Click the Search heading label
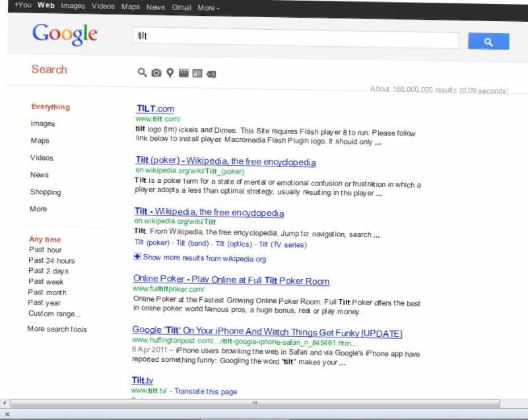Viewport: 528px width, 420px height. [x=49, y=69]
